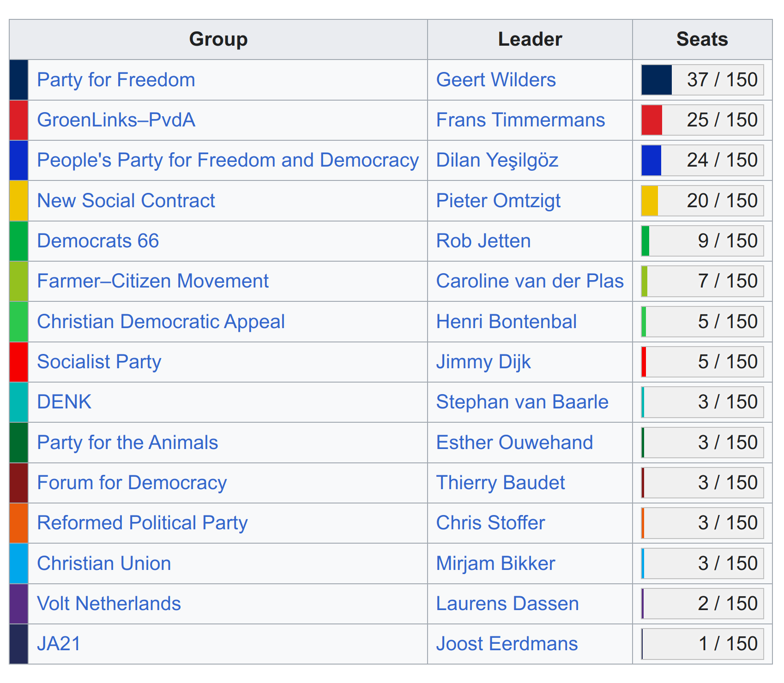This screenshot has width=784, height=683.
Task: Click the Seats column header
Action: (702, 39)
